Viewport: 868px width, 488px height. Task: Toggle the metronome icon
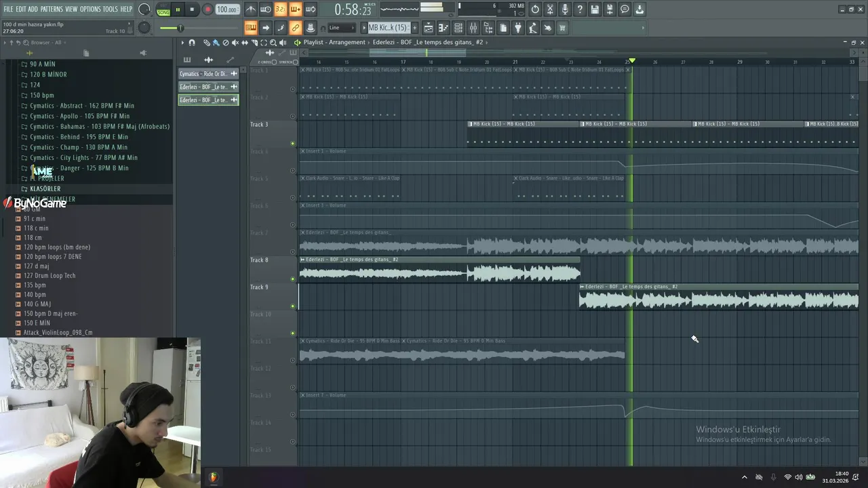pyautogui.click(x=251, y=9)
